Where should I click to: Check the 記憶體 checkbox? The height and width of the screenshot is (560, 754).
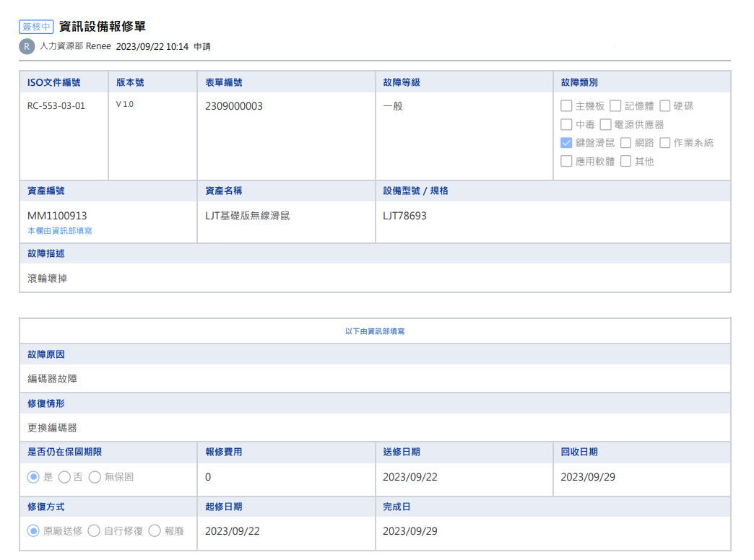pyautogui.click(x=615, y=106)
